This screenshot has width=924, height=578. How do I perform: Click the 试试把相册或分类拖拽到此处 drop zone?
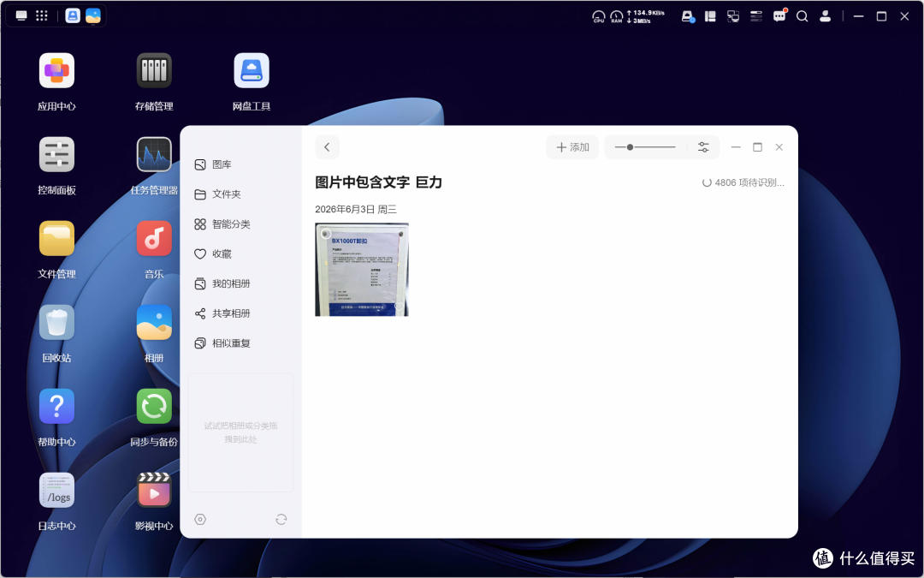point(240,432)
